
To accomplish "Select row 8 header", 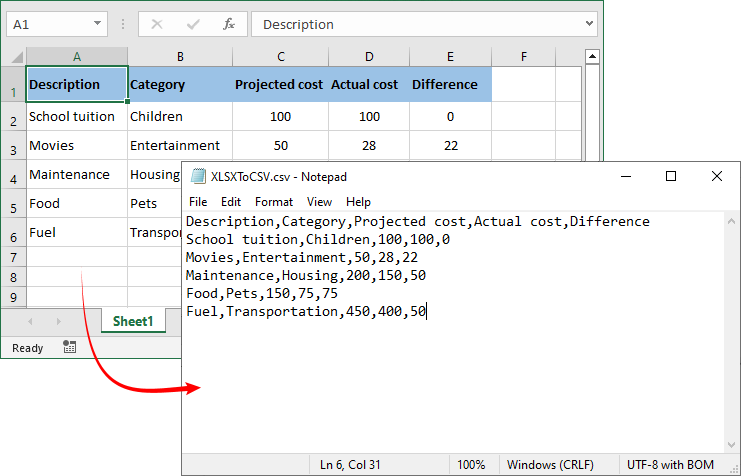I will tap(13, 277).
